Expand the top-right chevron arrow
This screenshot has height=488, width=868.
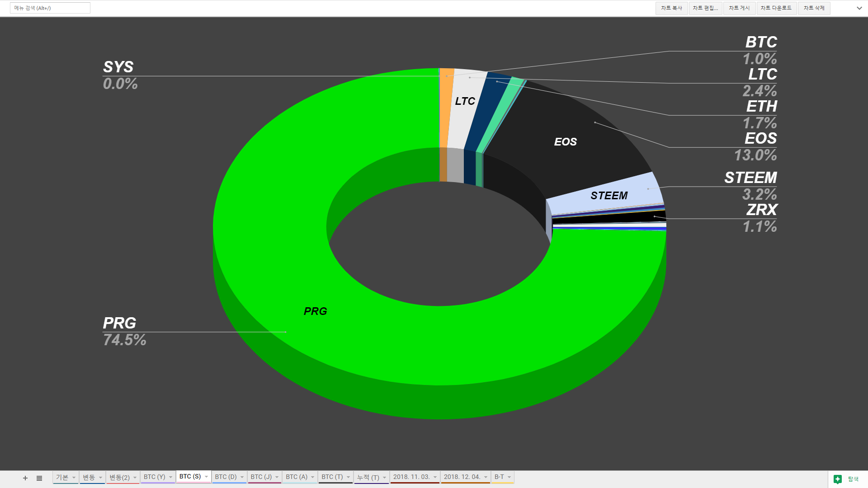click(859, 8)
